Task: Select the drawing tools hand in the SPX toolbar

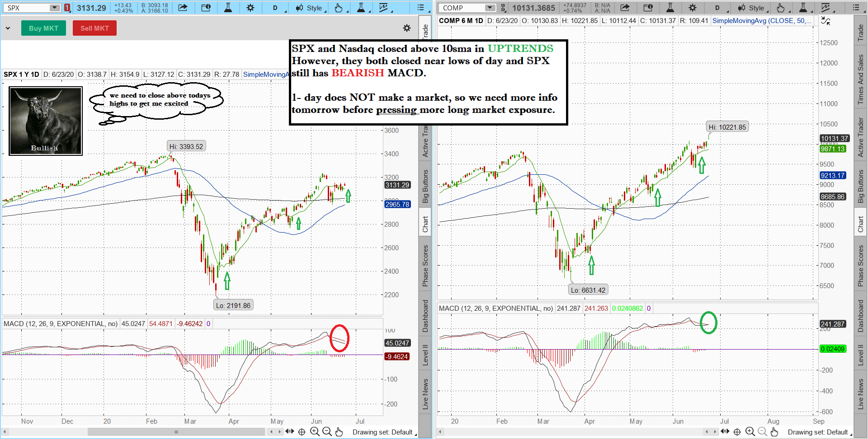Action: point(339,8)
